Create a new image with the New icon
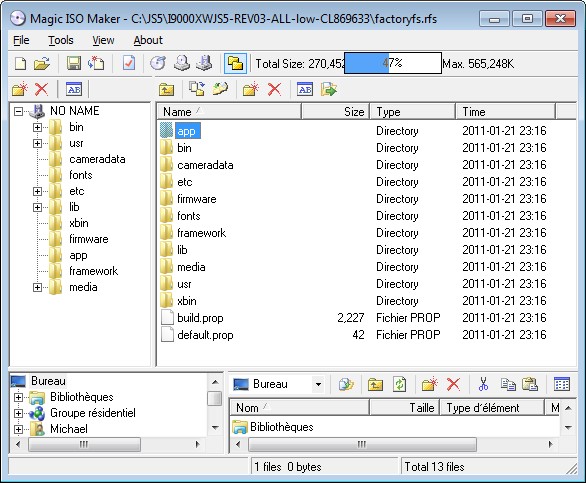 (x=20, y=63)
